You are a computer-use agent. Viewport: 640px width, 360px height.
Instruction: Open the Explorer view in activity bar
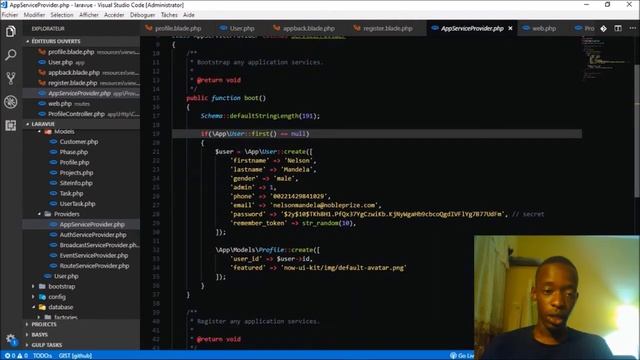click(11, 31)
